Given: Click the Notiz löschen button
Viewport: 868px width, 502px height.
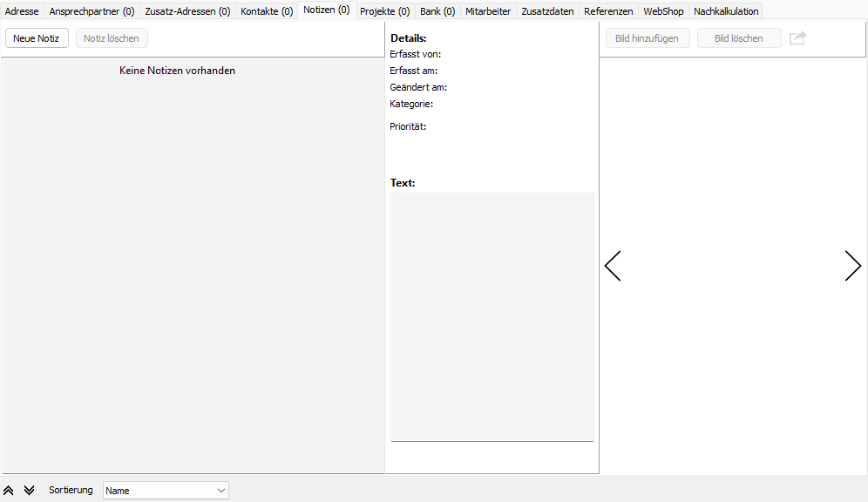Looking at the screenshot, I should point(111,37).
